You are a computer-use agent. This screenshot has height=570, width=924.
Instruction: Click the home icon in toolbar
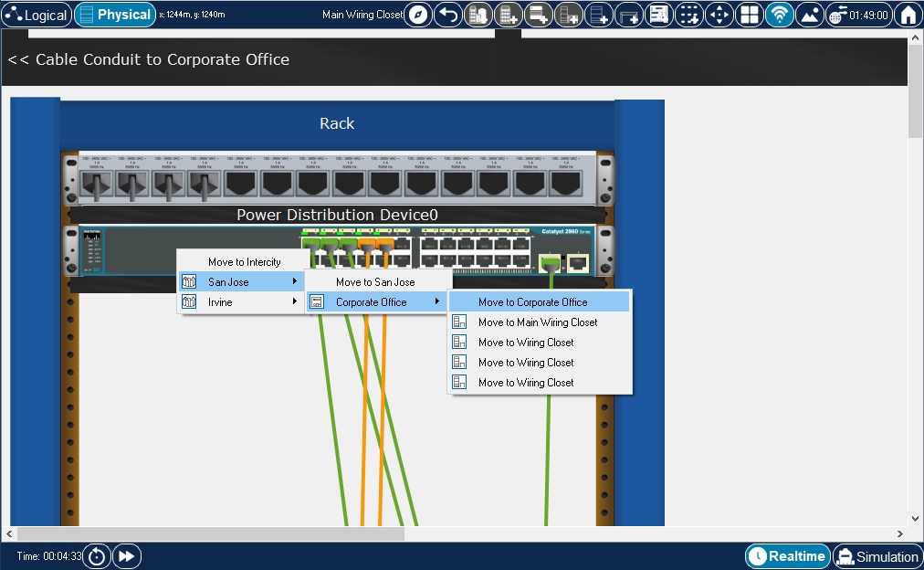coord(907,15)
